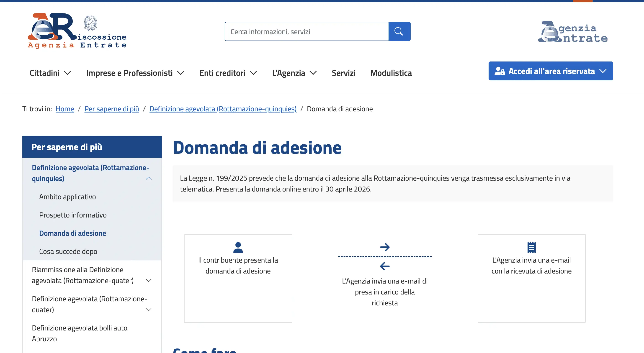Go to the Servizi menu item
Viewport: 644px width, 353px height.
click(343, 73)
